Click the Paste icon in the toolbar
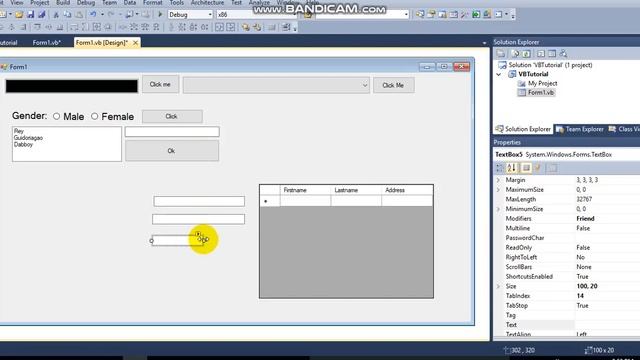The image size is (640, 360). tap(79, 15)
